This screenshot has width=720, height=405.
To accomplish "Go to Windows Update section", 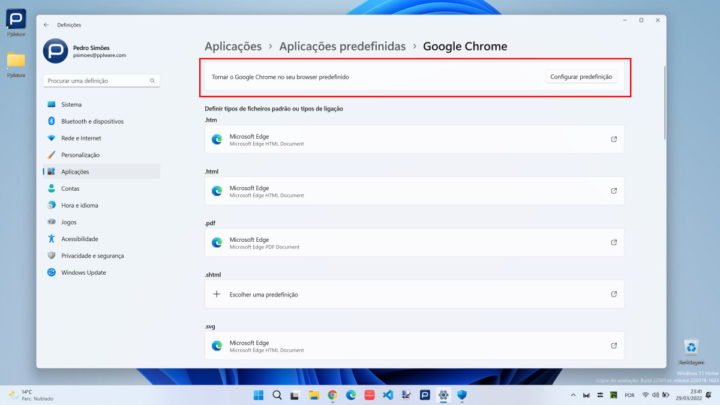I will pos(83,272).
